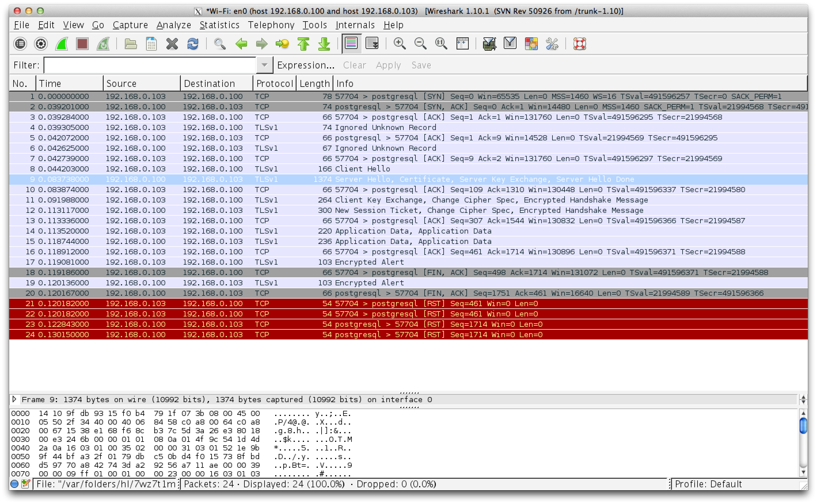Image resolution: width=817 pixels, height=504 pixels.
Task: Close this capture file (X icon)
Action: (172, 44)
